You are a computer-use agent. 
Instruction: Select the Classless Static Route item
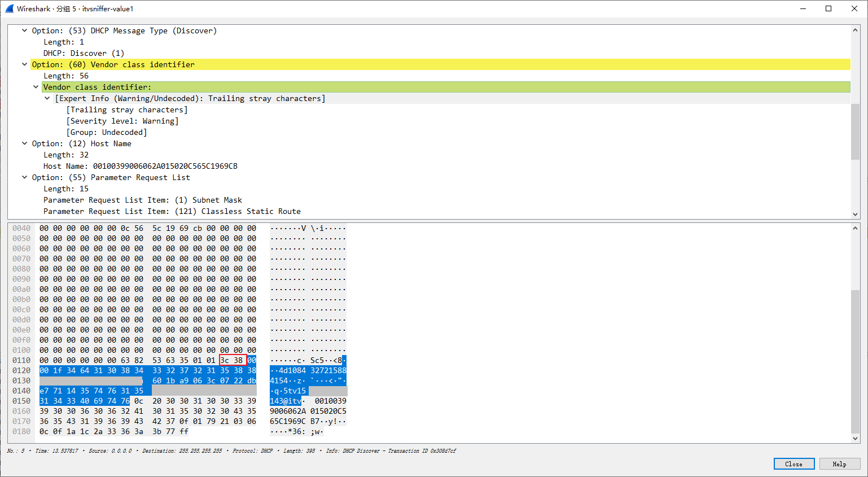click(172, 211)
